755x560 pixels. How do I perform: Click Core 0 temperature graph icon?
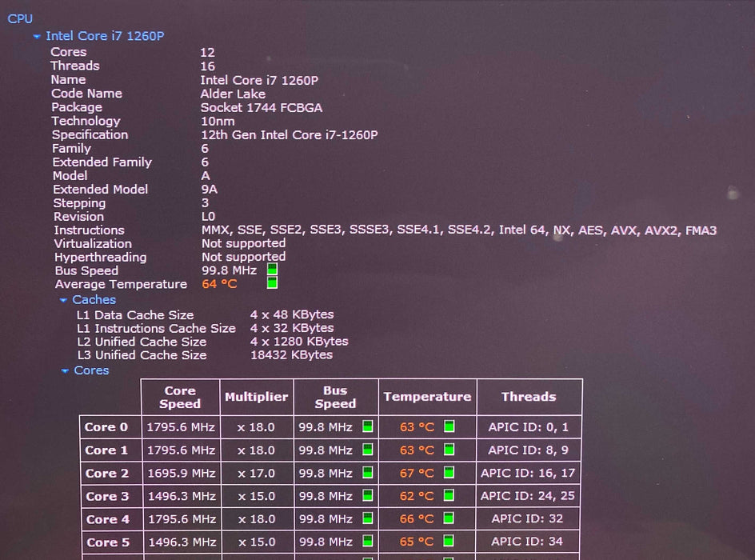click(449, 426)
